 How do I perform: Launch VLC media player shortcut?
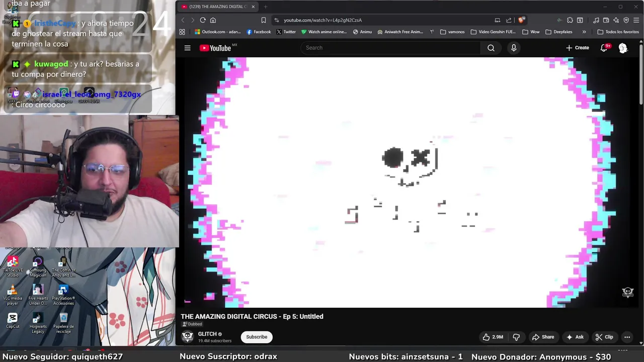point(13,295)
